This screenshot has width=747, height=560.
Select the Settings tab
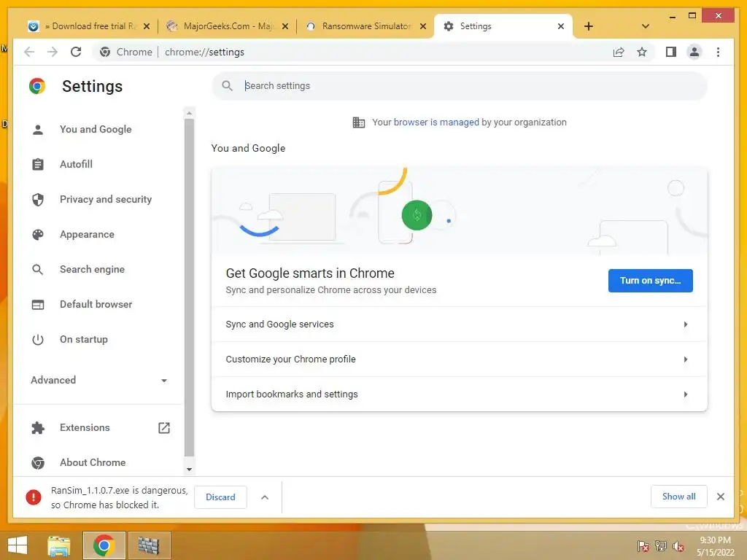(x=503, y=26)
